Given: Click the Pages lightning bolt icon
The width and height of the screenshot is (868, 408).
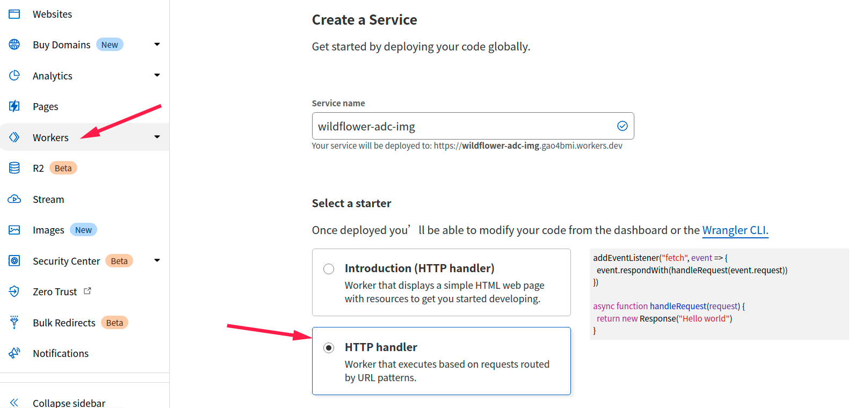Looking at the screenshot, I should pos(15,106).
